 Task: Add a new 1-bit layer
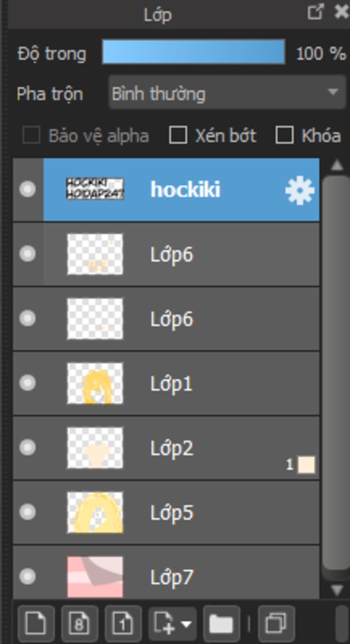pyautogui.click(x=123, y=623)
